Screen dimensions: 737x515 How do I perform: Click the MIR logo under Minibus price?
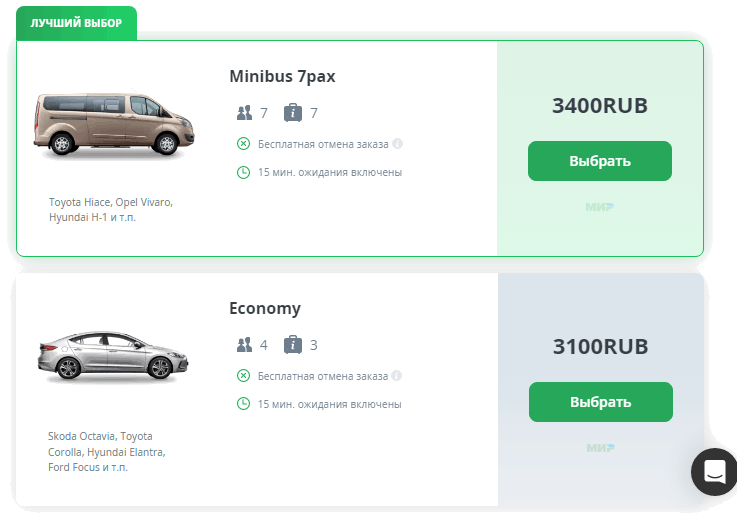(599, 207)
